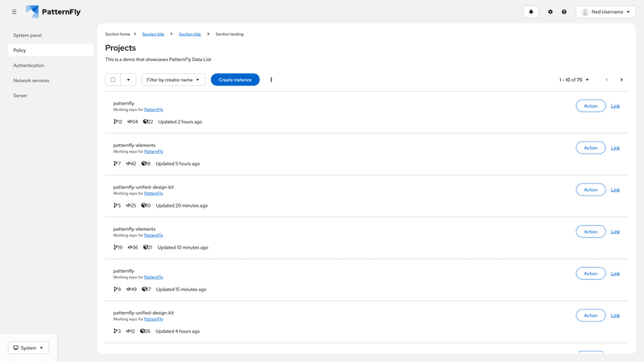
Task: Open the System theme selector dropdown
Action: [x=28, y=348]
